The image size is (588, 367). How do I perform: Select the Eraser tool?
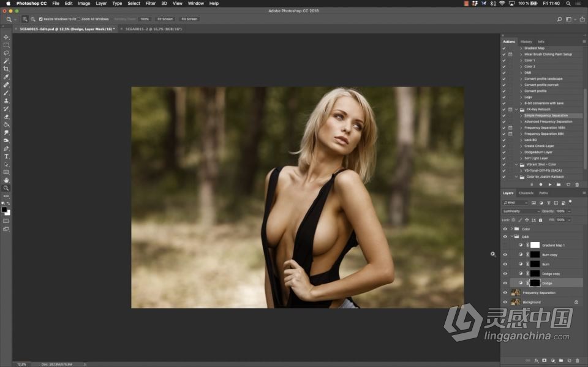[x=6, y=116]
